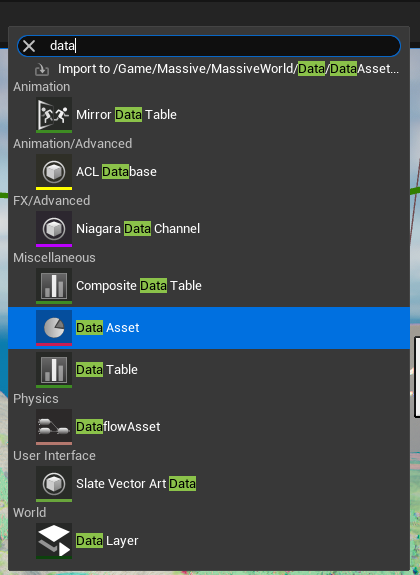Click the DataflowAsset node-graph icon

(54, 427)
